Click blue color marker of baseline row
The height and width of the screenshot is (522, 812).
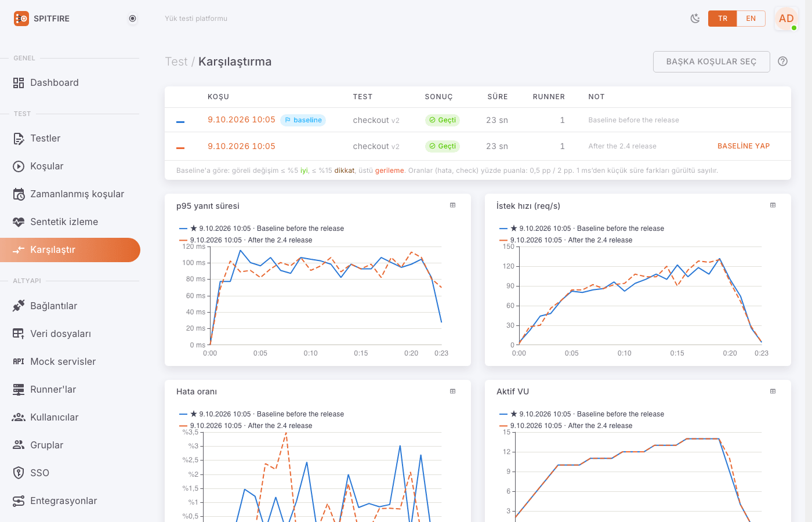click(180, 122)
